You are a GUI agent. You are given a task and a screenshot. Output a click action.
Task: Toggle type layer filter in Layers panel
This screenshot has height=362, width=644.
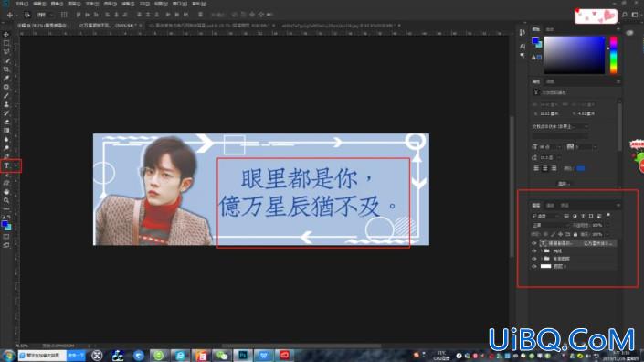tap(583, 216)
